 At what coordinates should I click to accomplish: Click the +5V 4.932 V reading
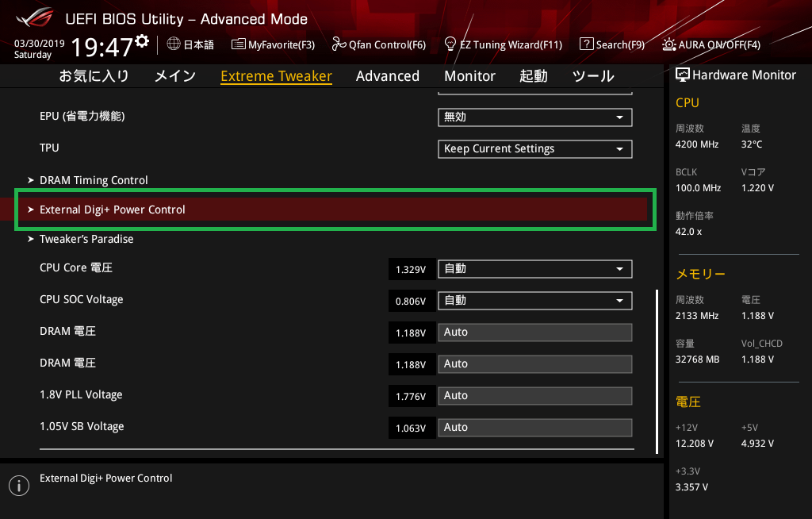(757, 444)
